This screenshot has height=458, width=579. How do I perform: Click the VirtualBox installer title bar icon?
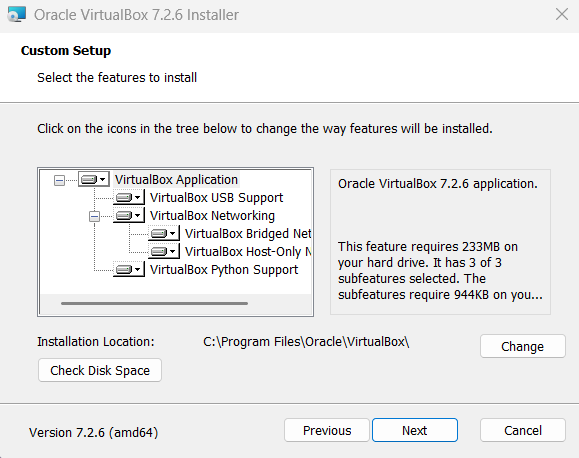pos(17,14)
